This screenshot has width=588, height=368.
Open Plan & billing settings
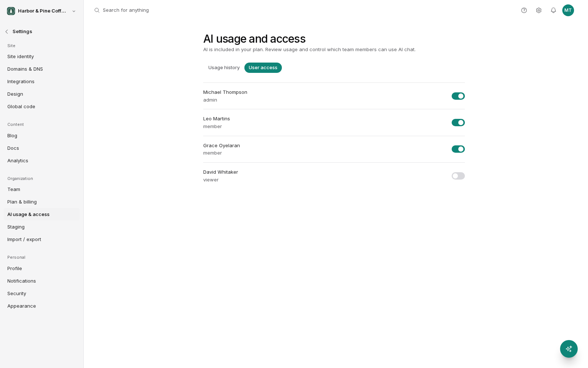point(42,202)
